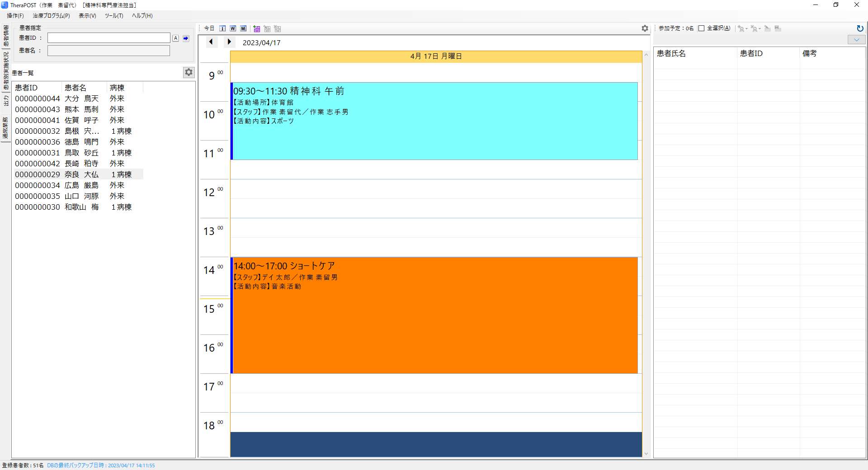Image resolution: width=868 pixels, height=470 pixels.
Task: Sort by 病棟 column header
Action: pos(125,88)
